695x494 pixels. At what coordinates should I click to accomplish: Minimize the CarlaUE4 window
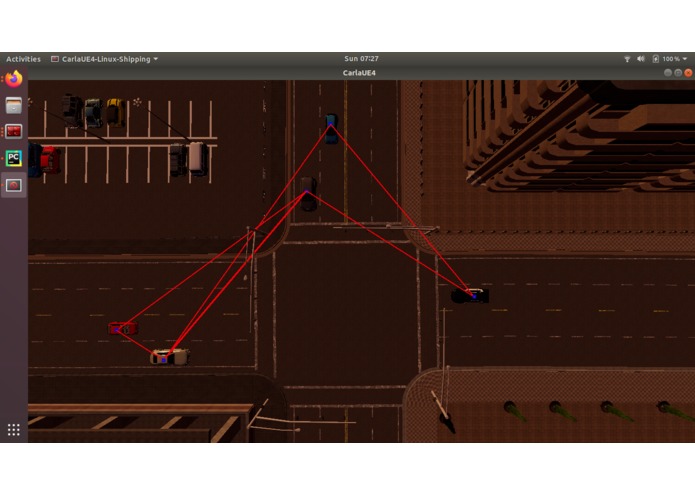tap(668, 73)
